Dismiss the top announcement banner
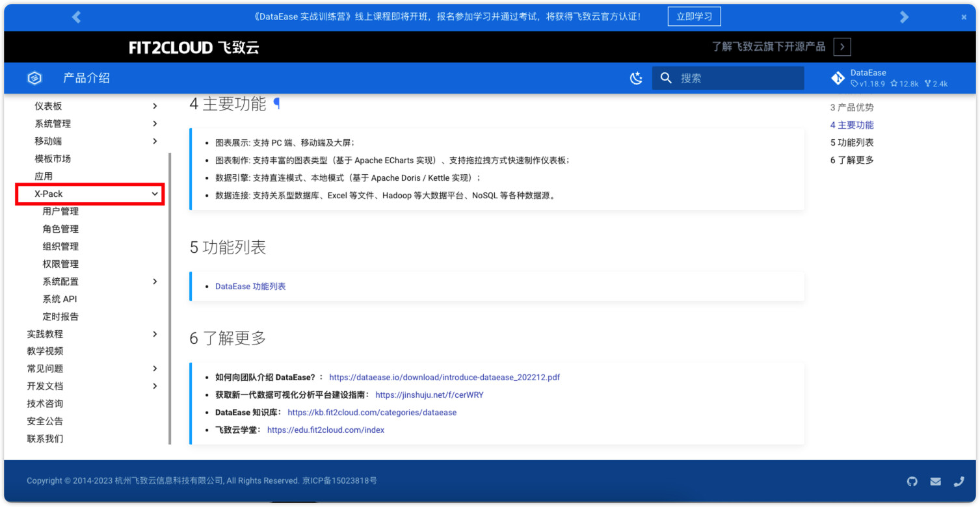This screenshot has width=980, height=507. point(964,17)
